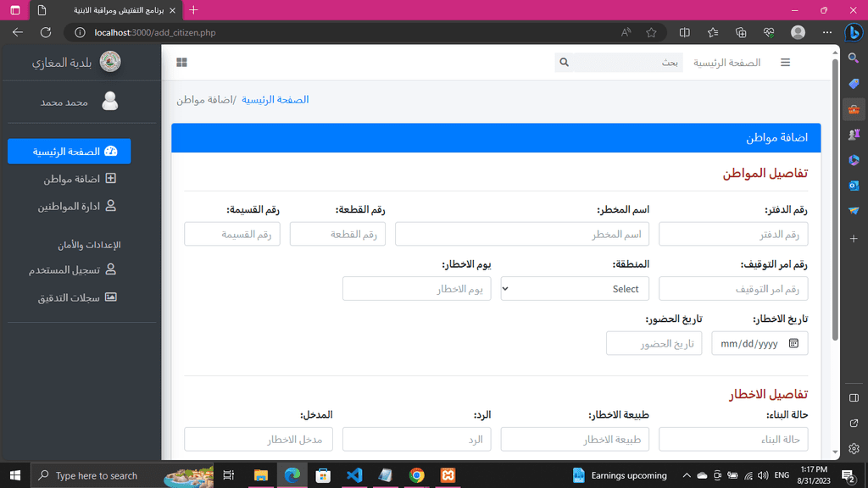Focus the بحث search field
Viewport: 868px width, 488px height.
point(628,63)
